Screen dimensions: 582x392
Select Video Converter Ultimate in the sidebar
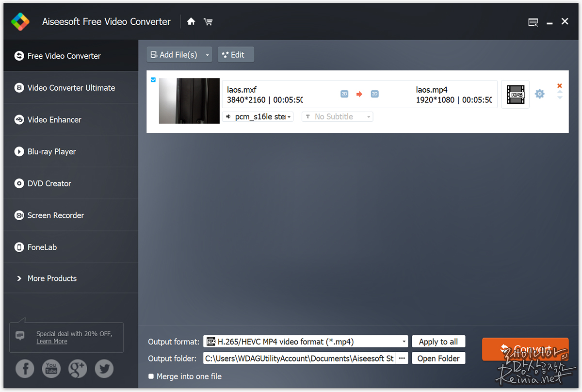click(x=71, y=88)
